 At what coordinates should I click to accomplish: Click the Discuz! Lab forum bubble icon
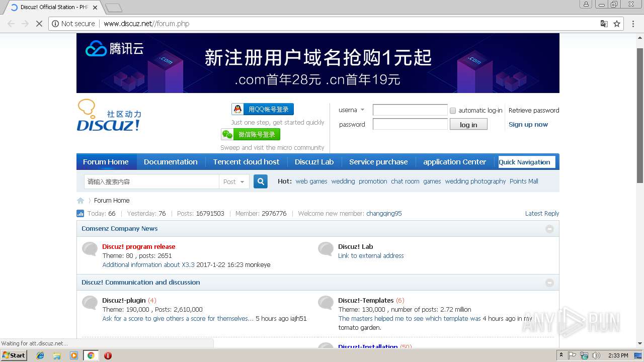tap(326, 249)
